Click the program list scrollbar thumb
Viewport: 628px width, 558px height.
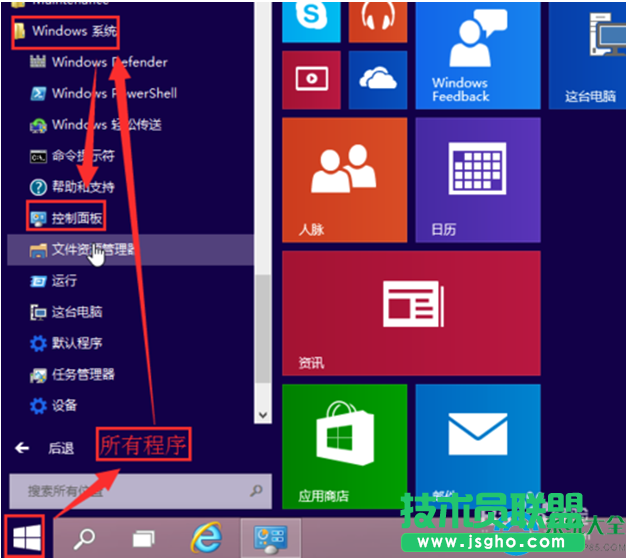[263, 328]
